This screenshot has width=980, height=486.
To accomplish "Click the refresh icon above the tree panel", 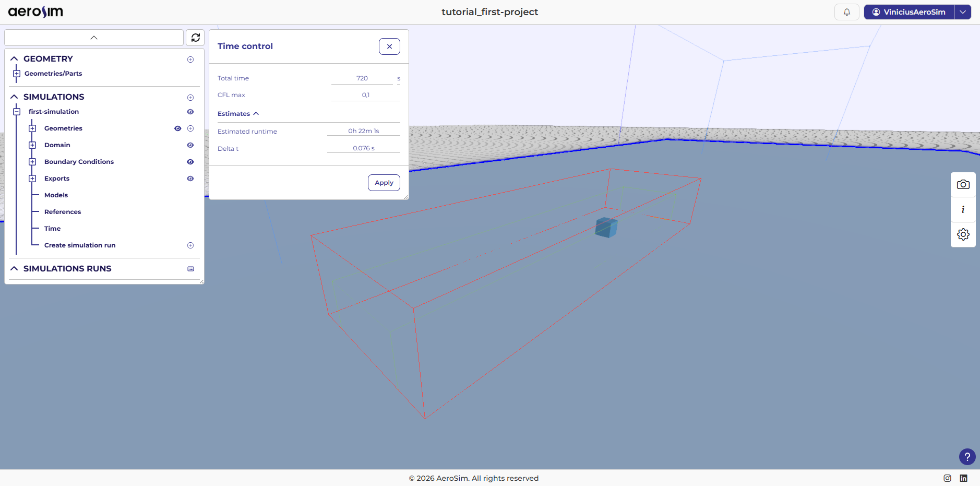I will click(x=196, y=38).
